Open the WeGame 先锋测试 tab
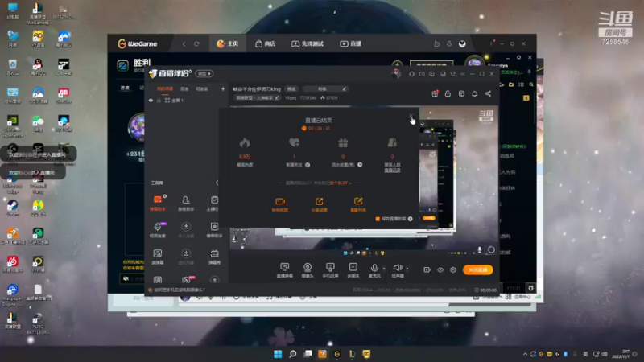Screen dimensions: 644x362 pyautogui.click(x=308, y=43)
